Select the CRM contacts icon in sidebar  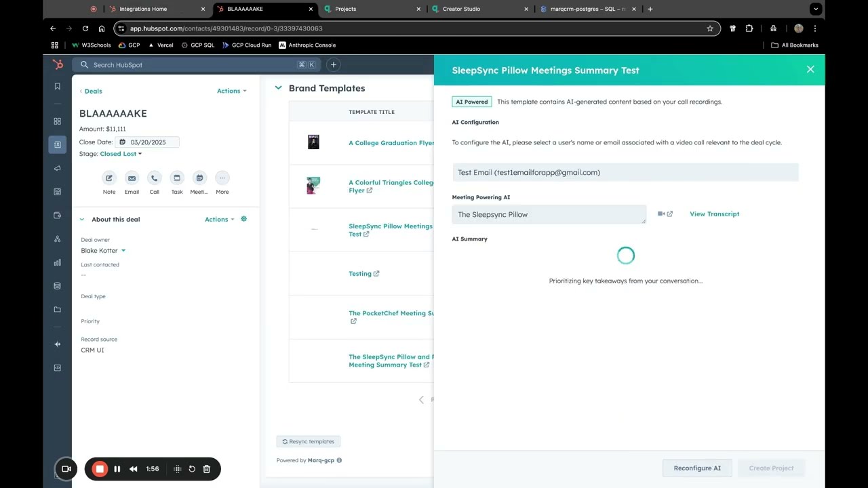coord(58,144)
